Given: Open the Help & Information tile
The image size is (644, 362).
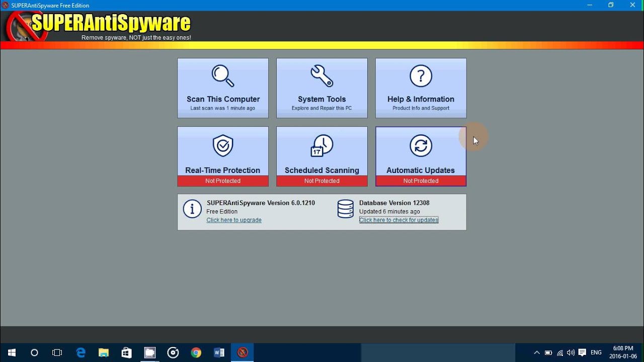Looking at the screenshot, I should (421, 88).
